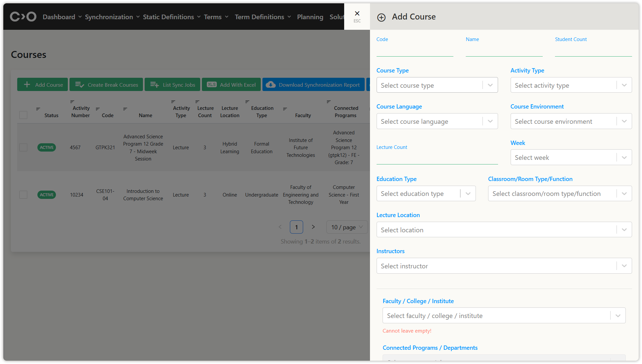Click the Create Break Courses button
Screen dimensions: 642x364
(106, 85)
